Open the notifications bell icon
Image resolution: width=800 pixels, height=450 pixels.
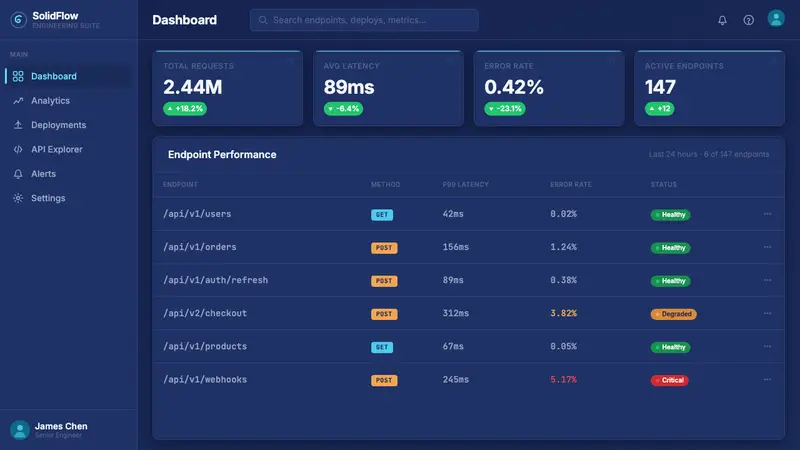[722, 20]
